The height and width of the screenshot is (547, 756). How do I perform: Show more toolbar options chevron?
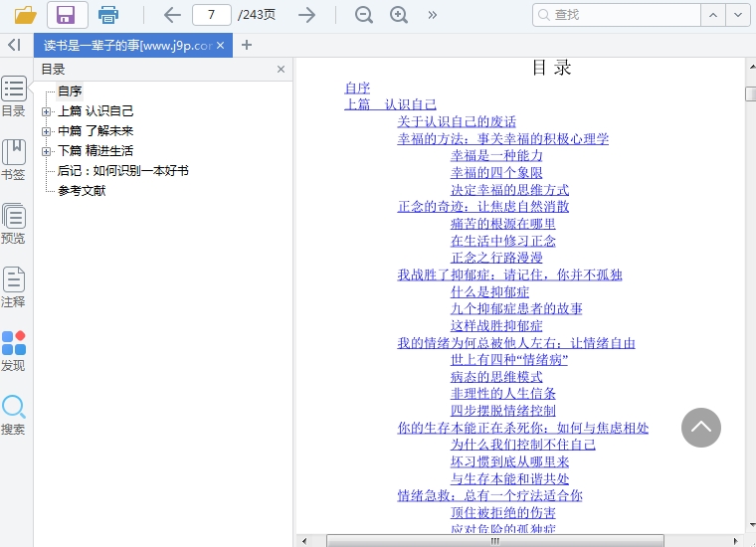433,15
